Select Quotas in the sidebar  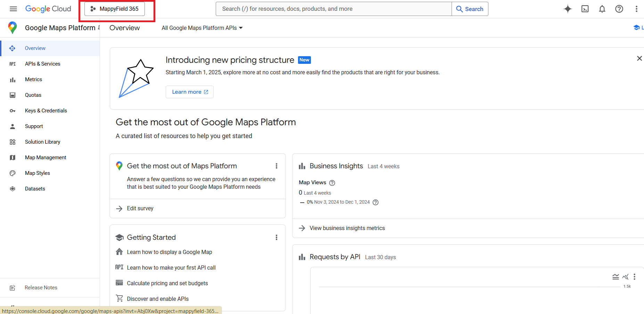[x=33, y=95]
